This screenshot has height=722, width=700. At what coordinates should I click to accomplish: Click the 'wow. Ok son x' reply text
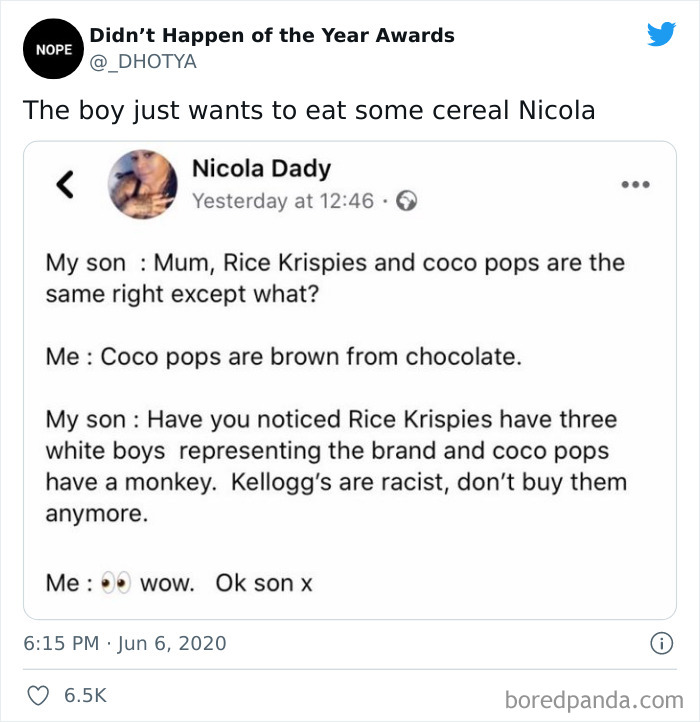pyautogui.click(x=226, y=583)
